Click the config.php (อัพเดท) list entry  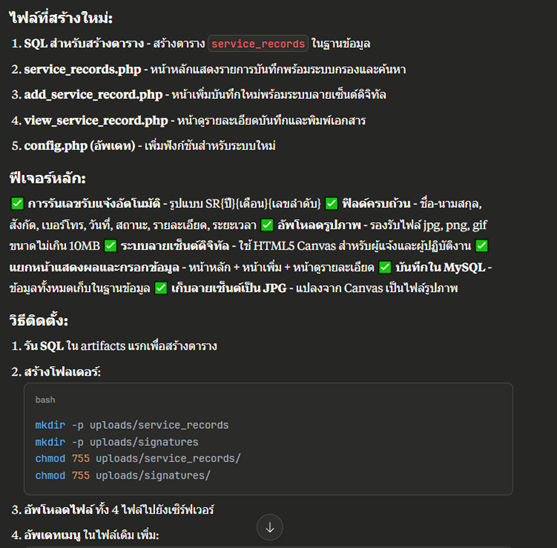tap(80, 146)
